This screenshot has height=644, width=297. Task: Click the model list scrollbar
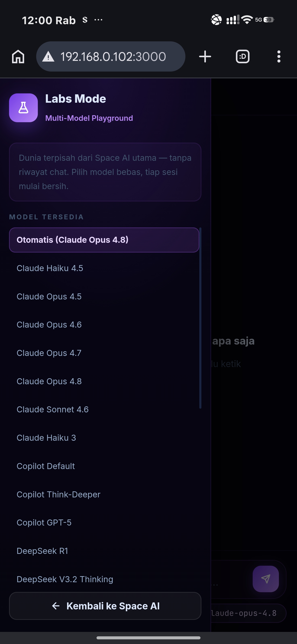tap(200, 318)
